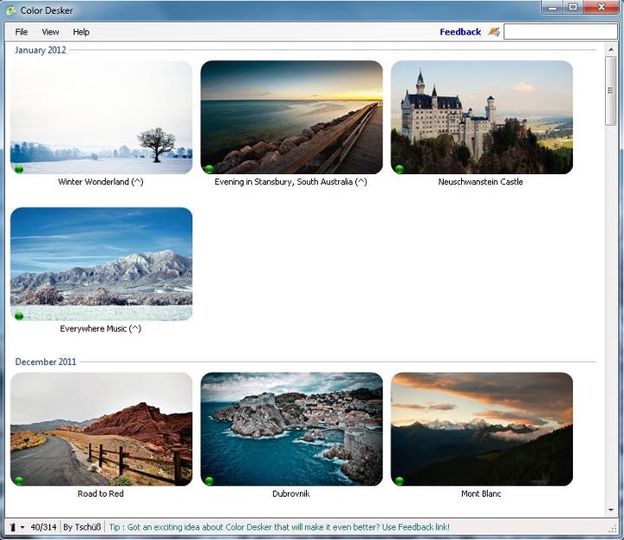The image size is (624, 540).
Task: Click the green dot on Road to Red
Action: 19,481
